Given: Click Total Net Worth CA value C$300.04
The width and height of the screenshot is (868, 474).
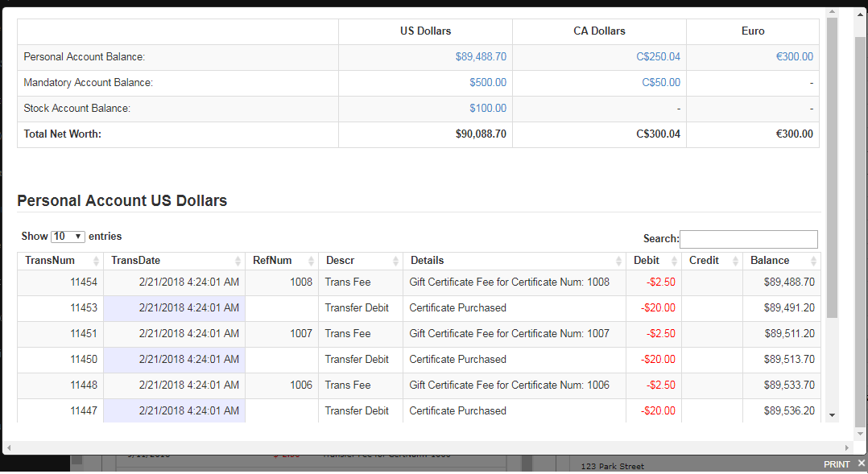Looking at the screenshot, I should tap(658, 134).
